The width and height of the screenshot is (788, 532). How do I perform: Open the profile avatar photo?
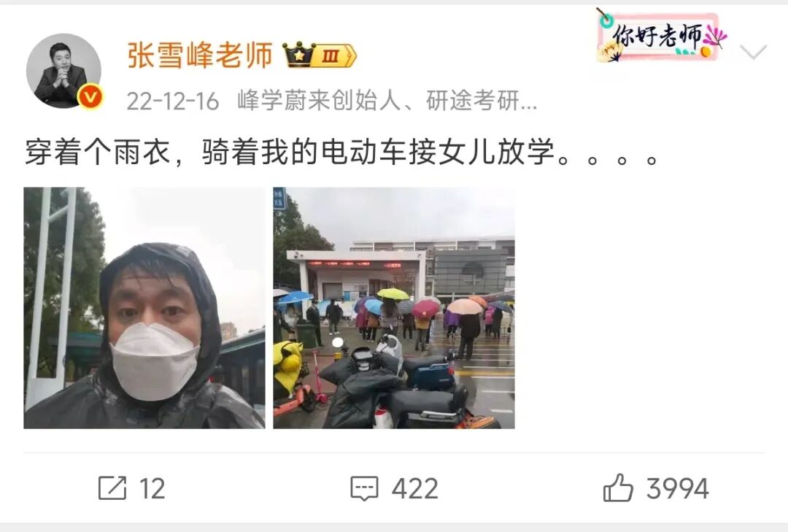click(x=63, y=70)
